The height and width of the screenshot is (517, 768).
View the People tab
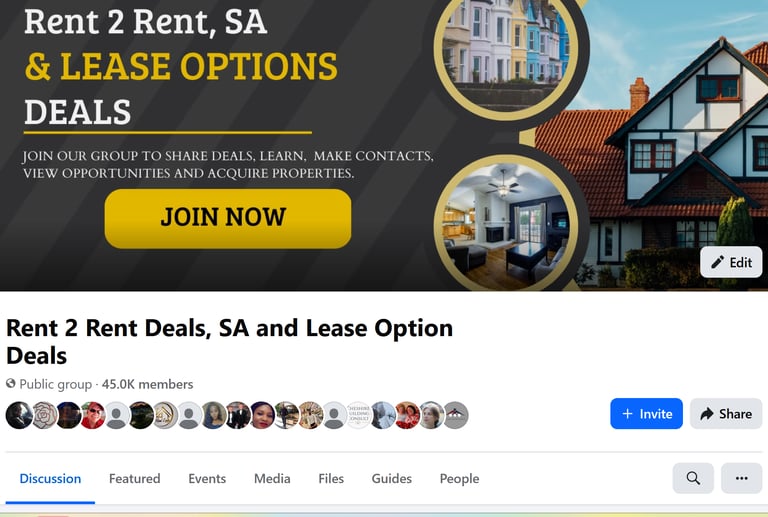click(x=459, y=478)
